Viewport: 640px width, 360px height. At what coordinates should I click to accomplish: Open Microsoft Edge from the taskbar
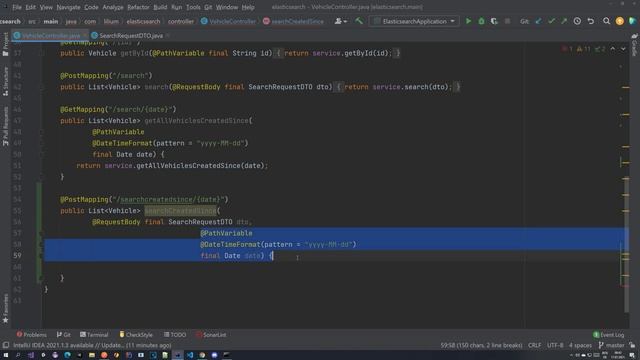67,355
